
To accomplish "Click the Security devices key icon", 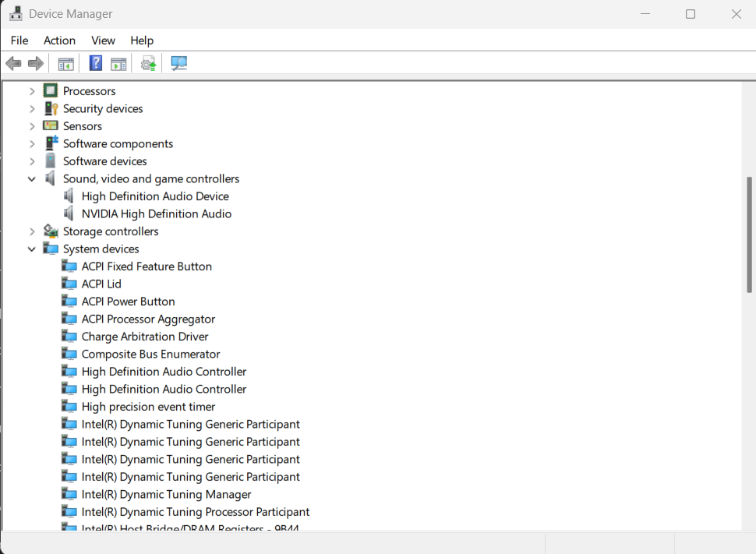I will point(51,108).
